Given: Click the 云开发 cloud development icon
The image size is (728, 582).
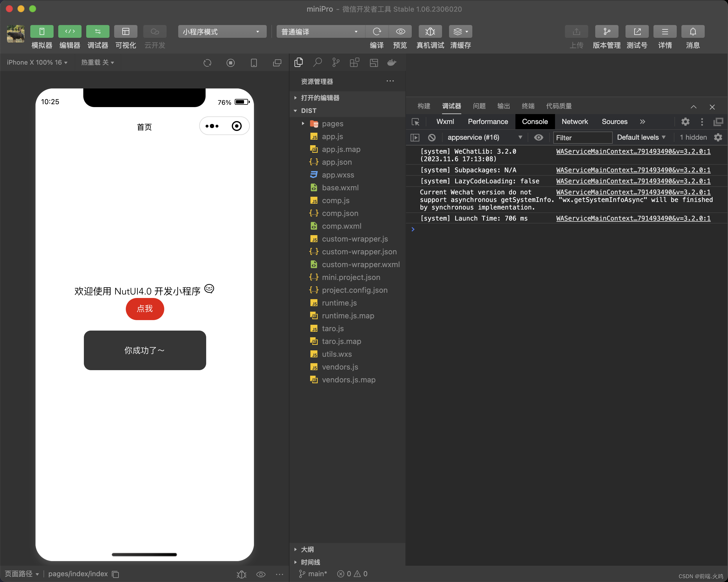Looking at the screenshot, I should pyautogui.click(x=155, y=32).
